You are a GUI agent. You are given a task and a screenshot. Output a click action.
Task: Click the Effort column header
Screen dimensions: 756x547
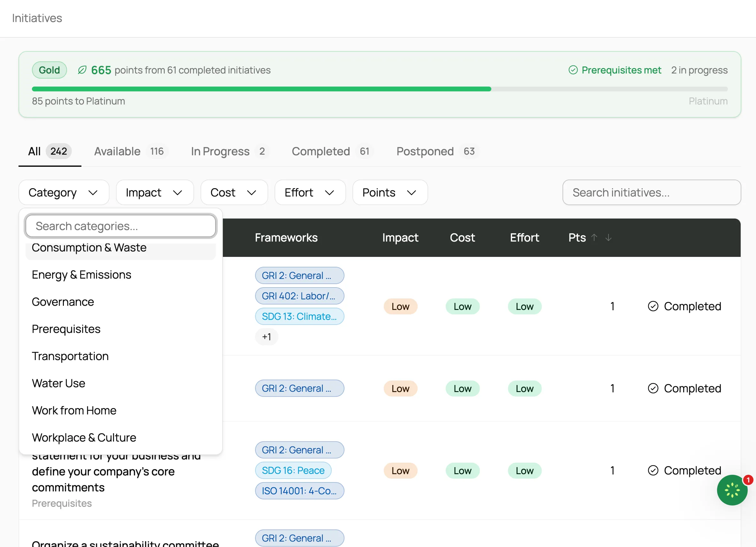click(x=524, y=237)
